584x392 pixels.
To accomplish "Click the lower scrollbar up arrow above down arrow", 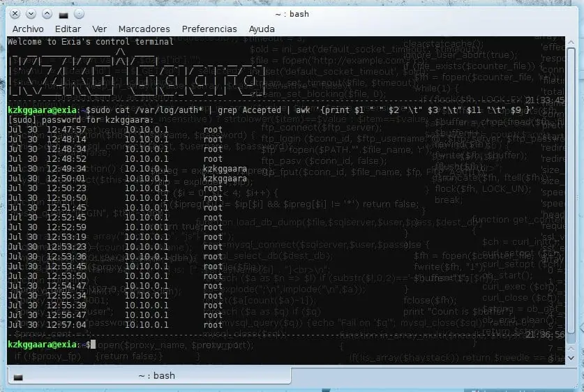I will point(571,349).
